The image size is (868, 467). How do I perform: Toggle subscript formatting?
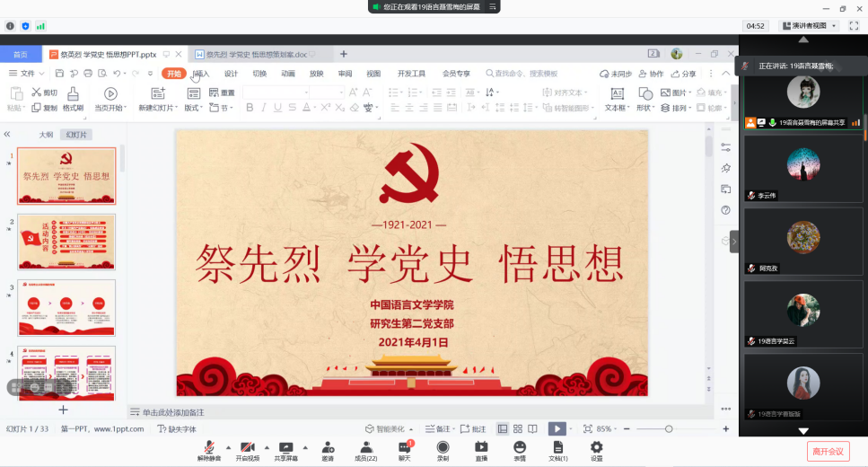(x=340, y=108)
